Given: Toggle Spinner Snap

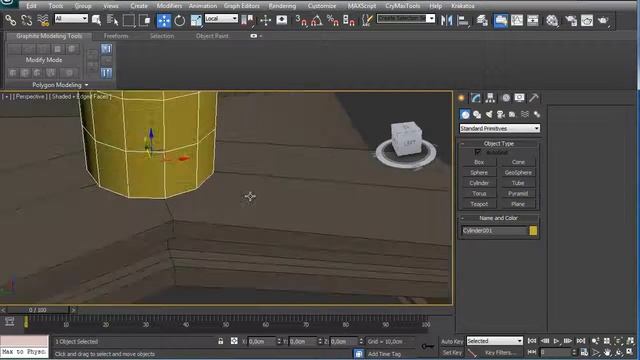Looking at the screenshot, I should coord(349,20).
